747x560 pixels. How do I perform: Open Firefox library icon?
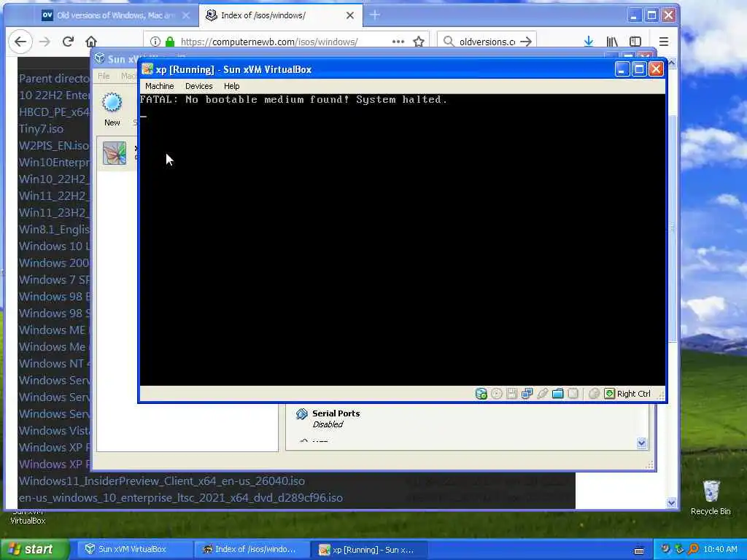tap(612, 42)
